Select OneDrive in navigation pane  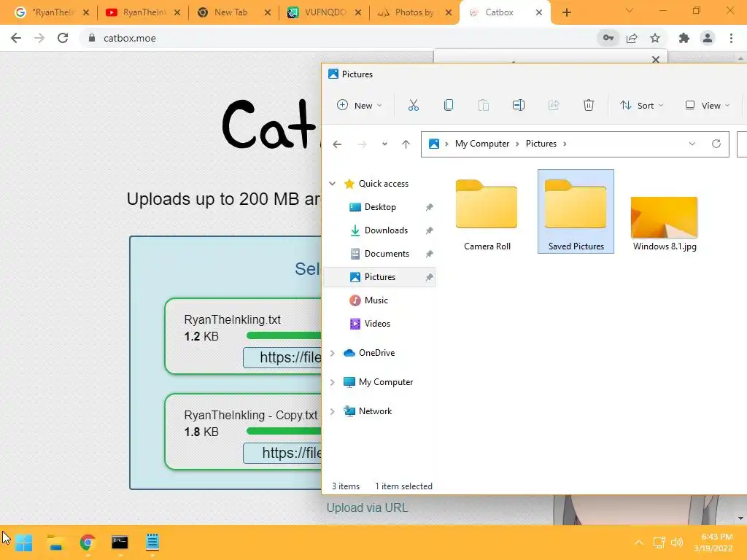pyautogui.click(x=376, y=353)
